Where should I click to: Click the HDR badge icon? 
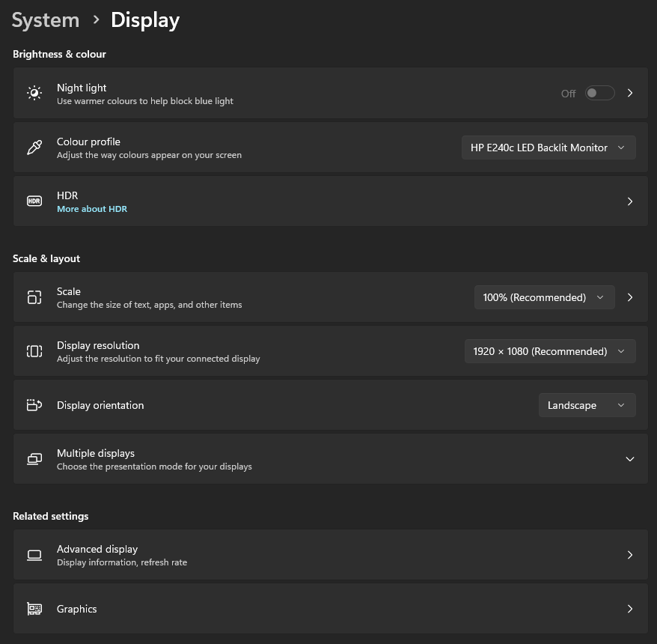pyautogui.click(x=34, y=201)
